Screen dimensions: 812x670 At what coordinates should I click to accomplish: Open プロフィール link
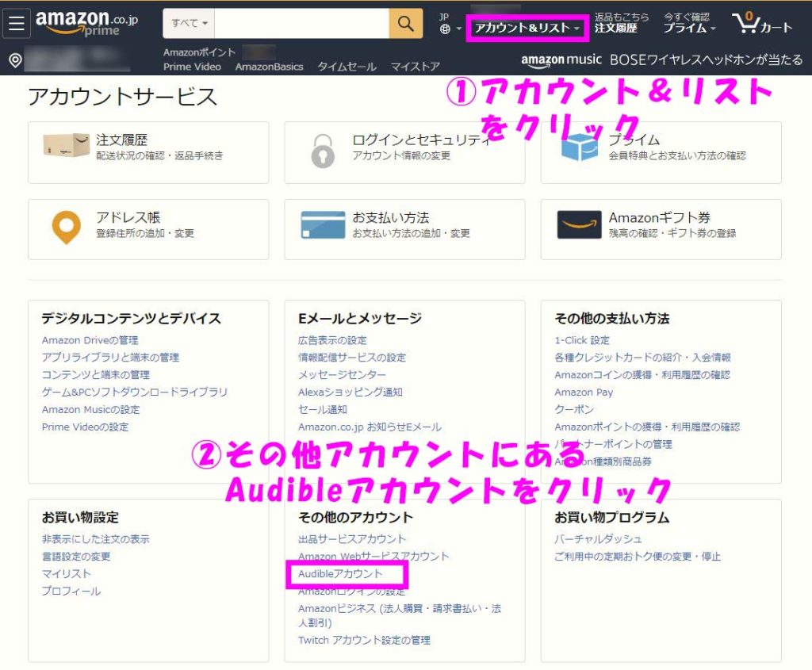pyautogui.click(x=71, y=592)
